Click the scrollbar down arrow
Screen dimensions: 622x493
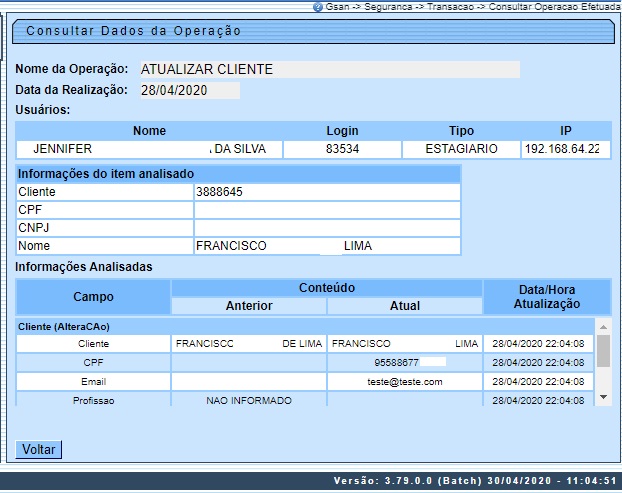pyautogui.click(x=602, y=398)
